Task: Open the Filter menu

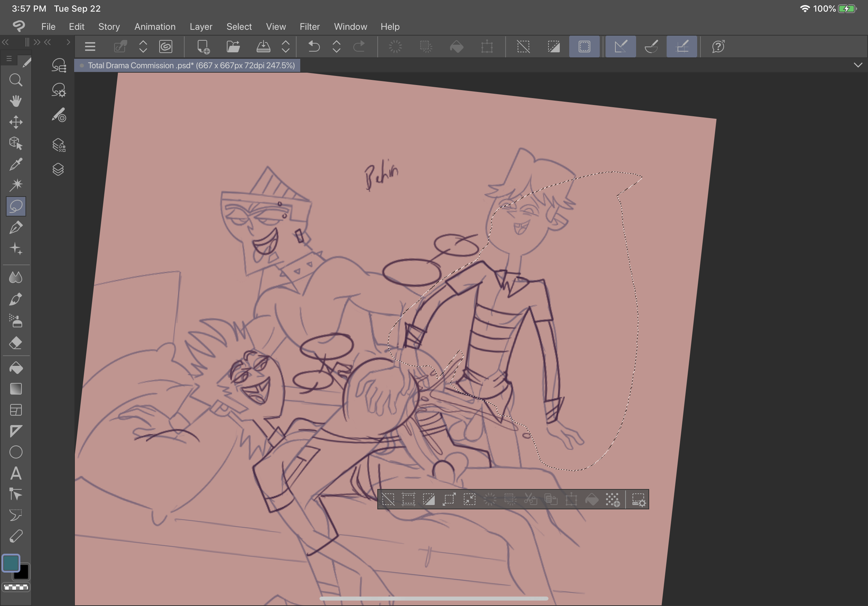Action: coord(309,27)
